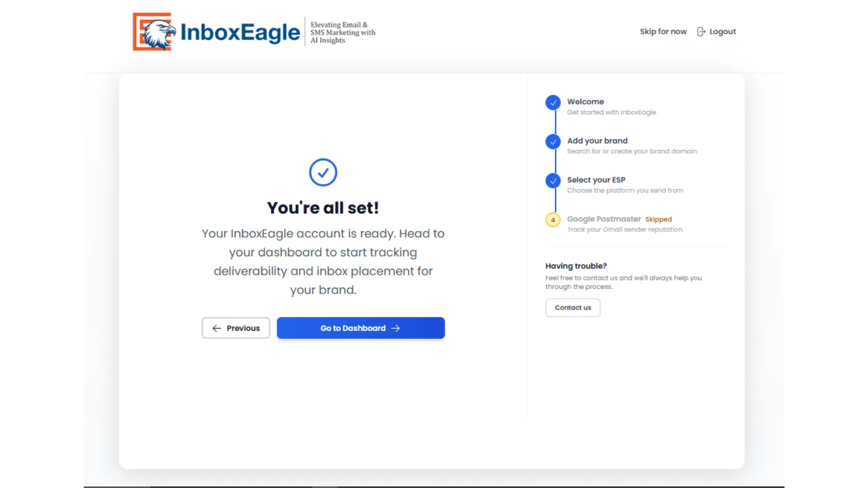The width and height of the screenshot is (868, 488).
Task: Click Get started with InboxEagle subtitle
Action: [611, 113]
